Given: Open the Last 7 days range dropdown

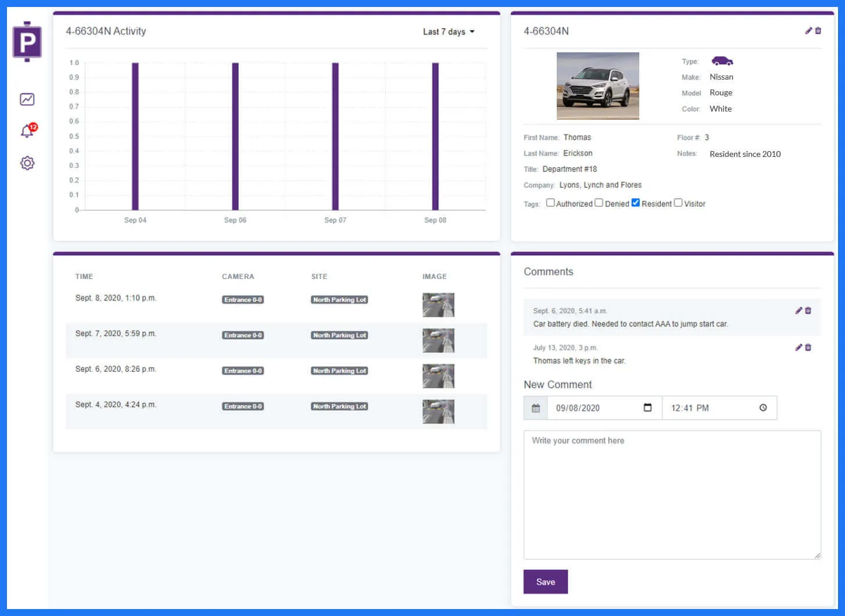Looking at the screenshot, I should [x=449, y=31].
